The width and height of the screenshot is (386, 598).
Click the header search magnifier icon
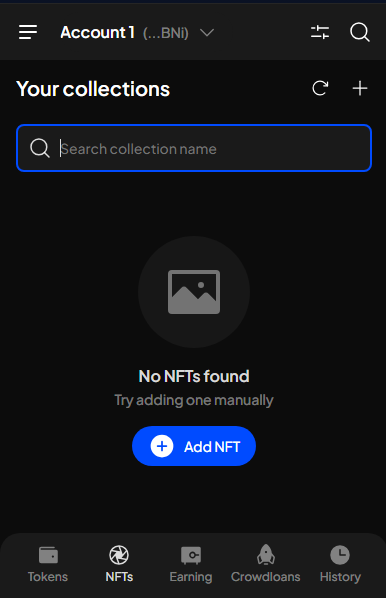360,32
